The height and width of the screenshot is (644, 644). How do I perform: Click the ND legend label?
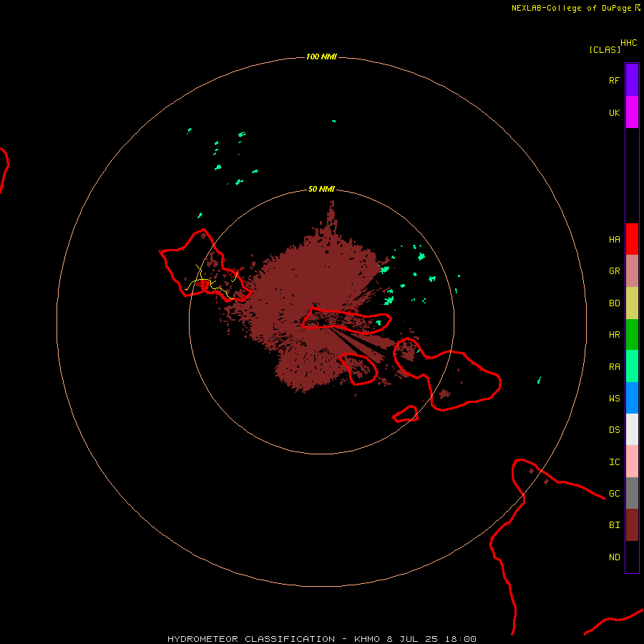[614, 557]
